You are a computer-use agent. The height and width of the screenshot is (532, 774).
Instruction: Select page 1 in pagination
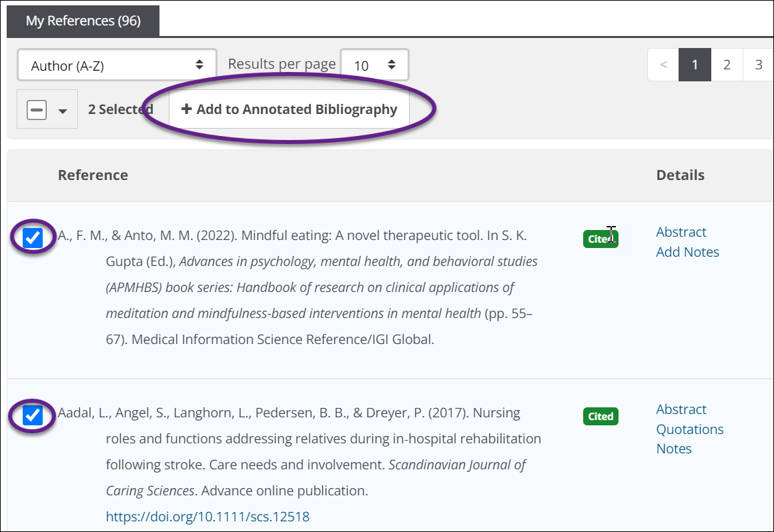coord(695,65)
